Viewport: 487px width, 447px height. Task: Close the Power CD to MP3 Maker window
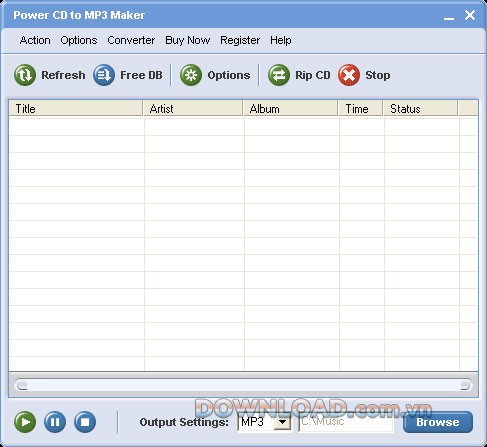[470, 15]
